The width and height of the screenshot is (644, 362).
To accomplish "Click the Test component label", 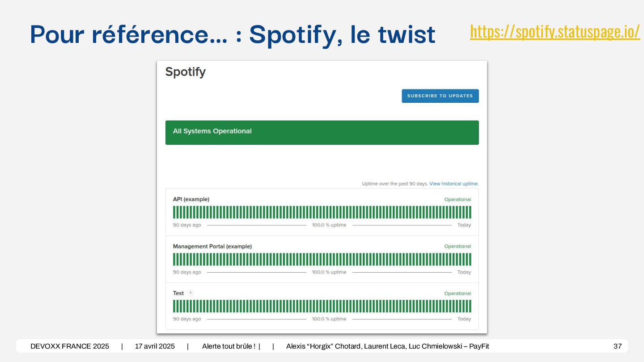I will pyautogui.click(x=178, y=293).
